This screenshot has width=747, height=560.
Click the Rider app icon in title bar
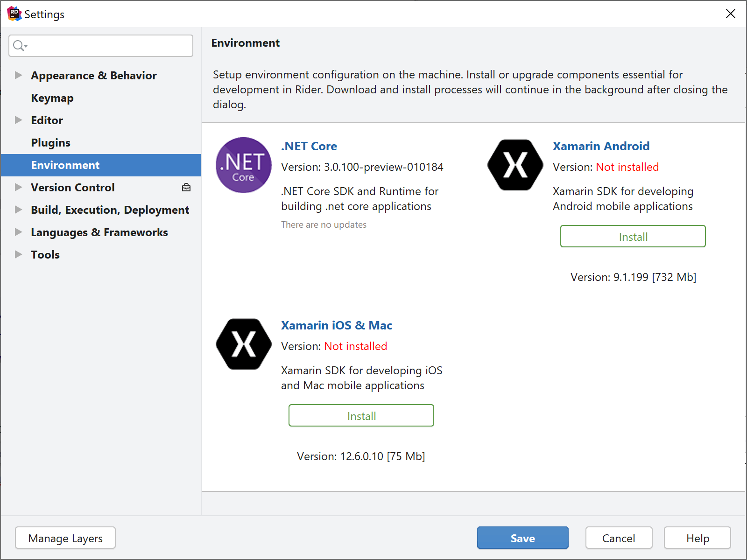(x=14, y=14)
